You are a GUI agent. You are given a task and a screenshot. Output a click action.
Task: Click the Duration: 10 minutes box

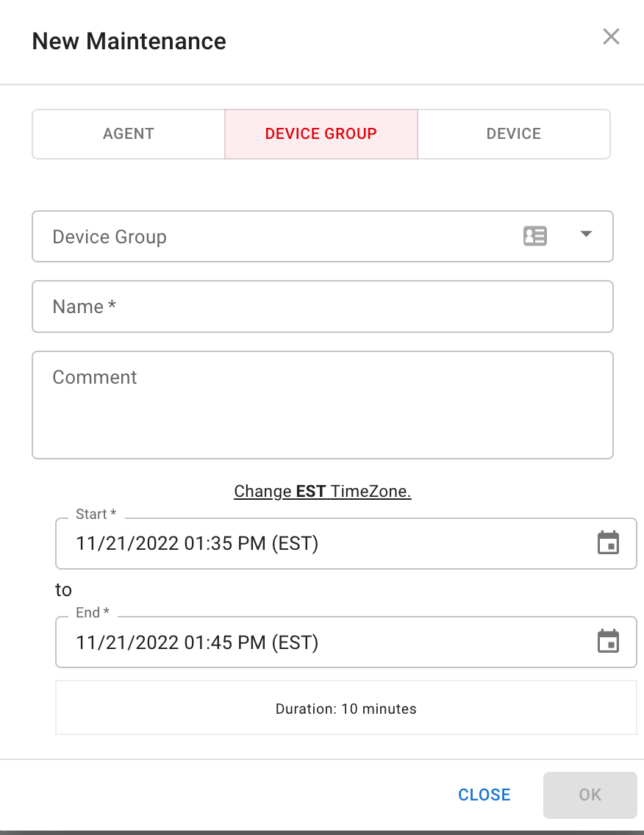pyautogui.click(x=346, y=708)
